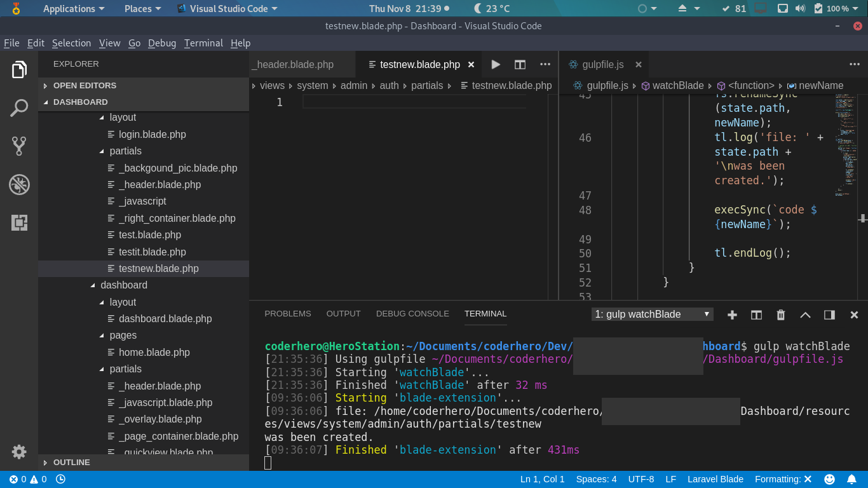Change indentation via Spaces: 4

[596, 479]
